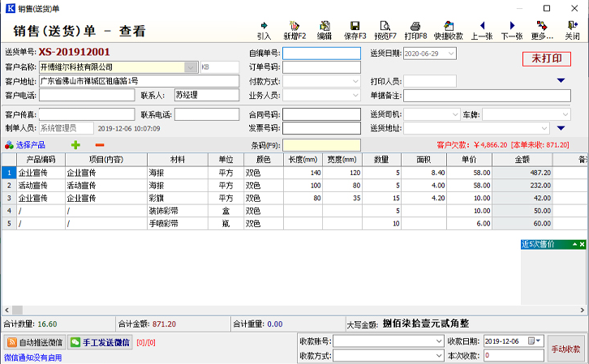Create new order with 新增F2
589x364 pixels.
[x=294, y=31]
